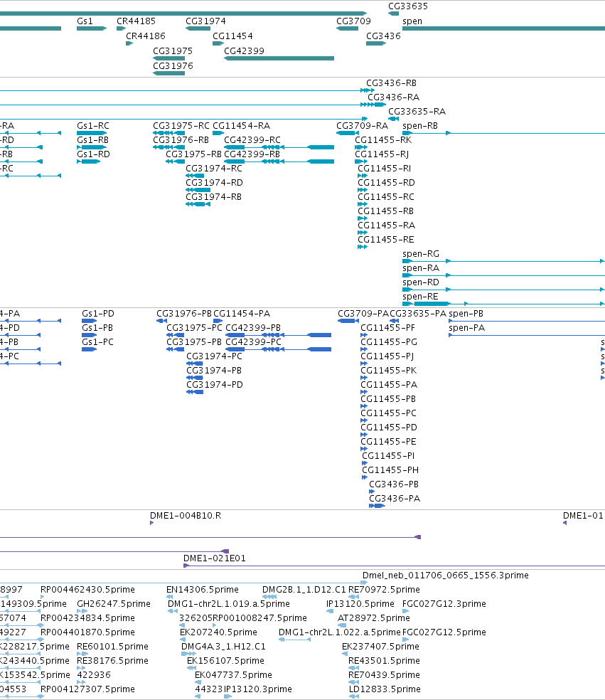605x700 pixels.
Task: Open the EK047737.5prime EST label
Action: click(x=233, y=675)
